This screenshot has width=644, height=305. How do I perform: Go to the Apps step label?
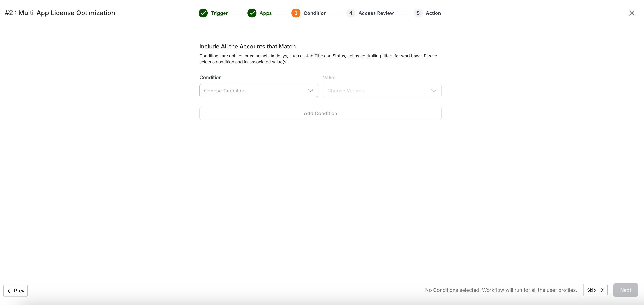[265, 13]
